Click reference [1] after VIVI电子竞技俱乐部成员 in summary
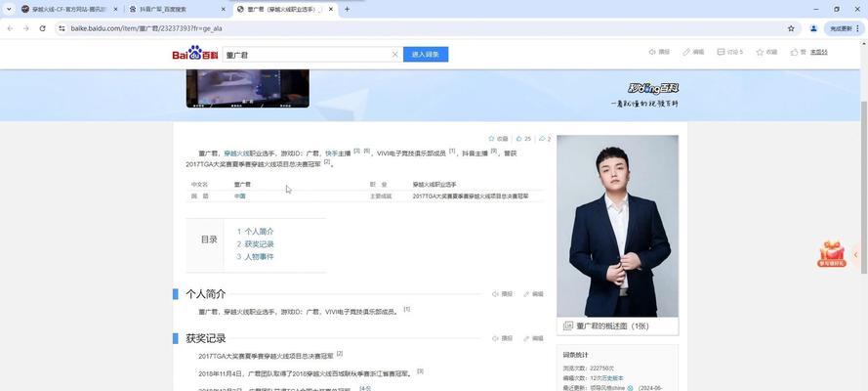868x391 pixels. pyautogui.click(x=452, y=152)
